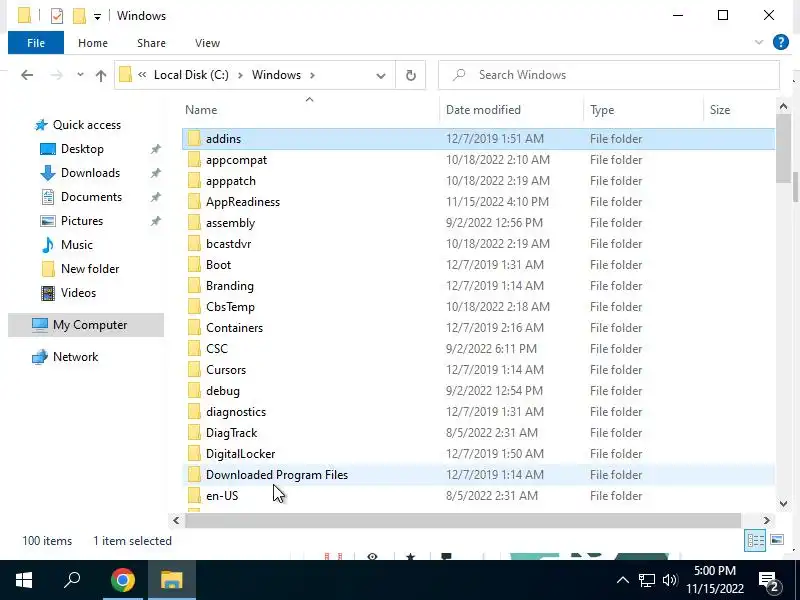The image size is (800, 600).
Task: Sort by the Type column header
Action: (602, 110)
